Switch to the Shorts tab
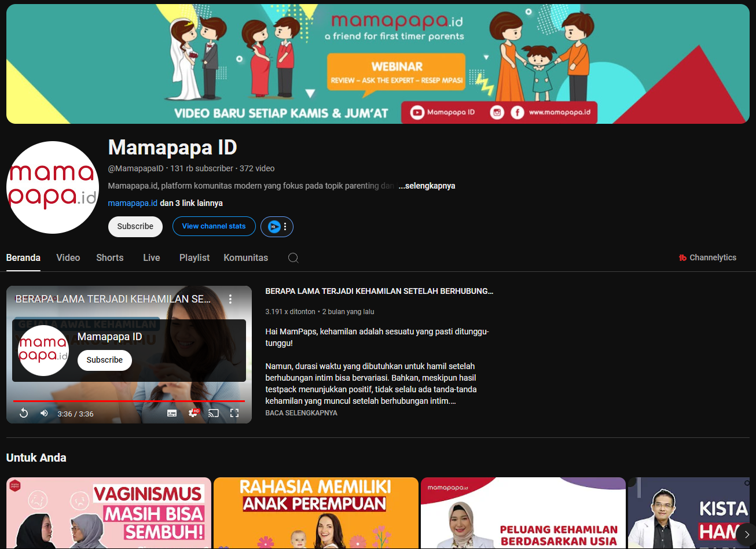756x549 pixels. click(110, 258)
